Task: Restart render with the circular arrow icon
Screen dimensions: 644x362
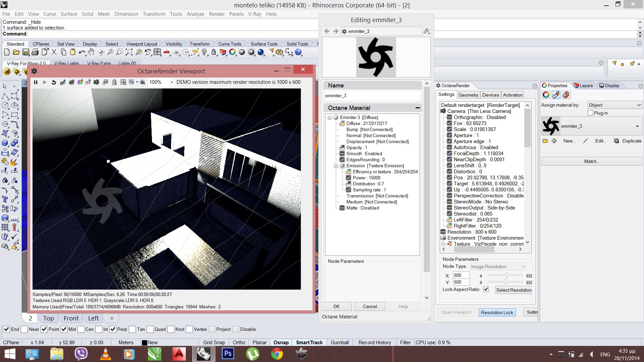Action: click(54, 82)
